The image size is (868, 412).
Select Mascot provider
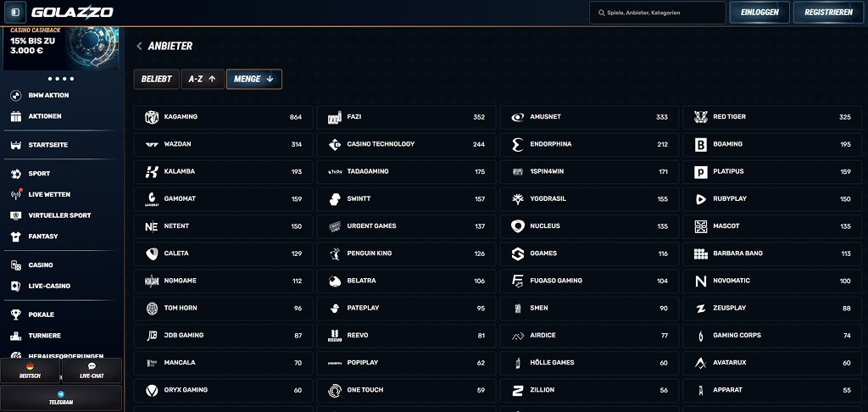(x=772, y=226)
